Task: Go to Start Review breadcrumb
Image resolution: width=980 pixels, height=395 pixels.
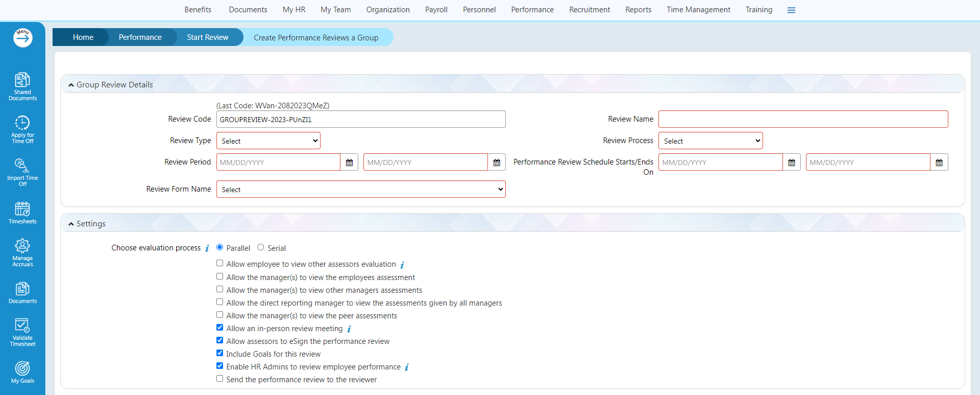Action: click(207, 37)
